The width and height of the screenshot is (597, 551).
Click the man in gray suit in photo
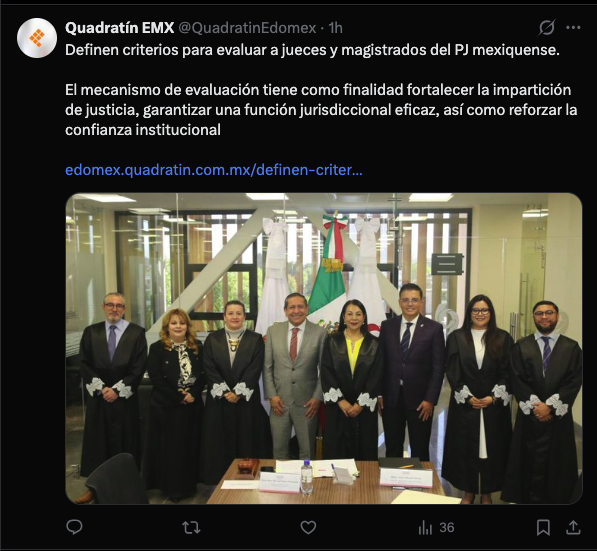pyautogui.click(x=293, y=375)
